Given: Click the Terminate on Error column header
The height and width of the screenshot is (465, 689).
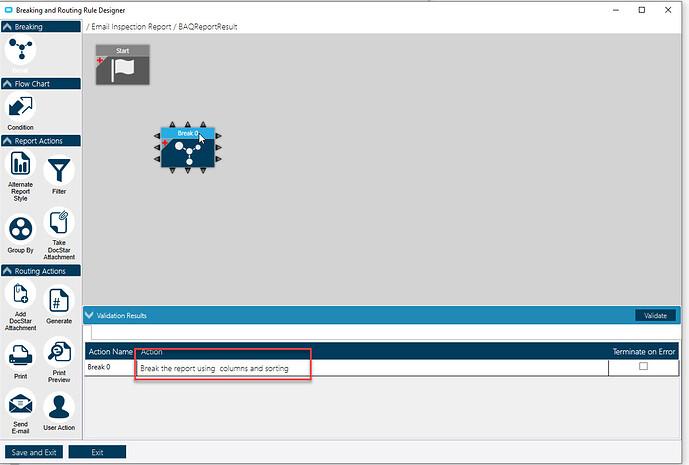Looking at the screenshot, I should pos(644,352).
